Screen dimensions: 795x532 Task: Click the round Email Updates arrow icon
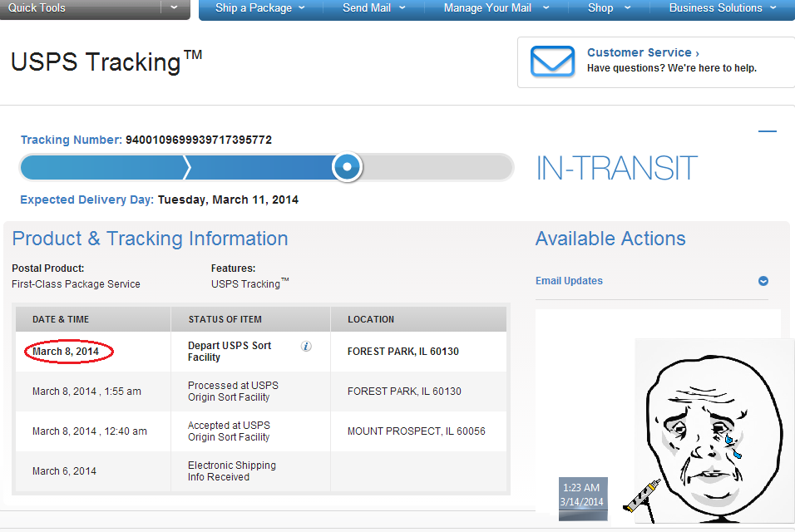[x=763, y=281]
